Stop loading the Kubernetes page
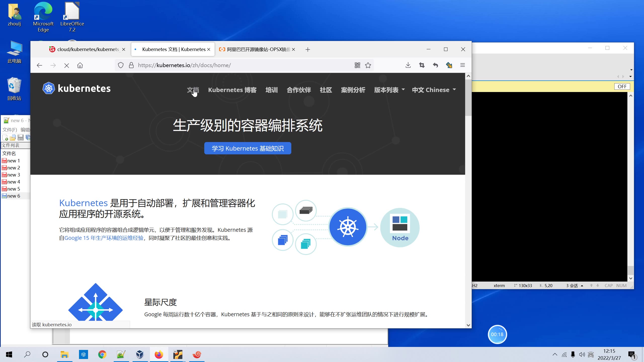The image size is (644, 362). click(x=66, y=65)
